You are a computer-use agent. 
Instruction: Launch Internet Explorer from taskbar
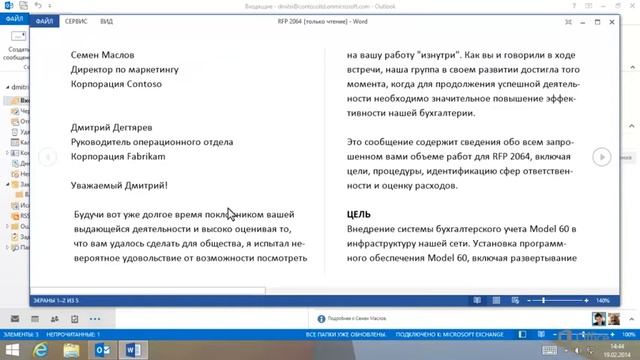tap(40, 350)
